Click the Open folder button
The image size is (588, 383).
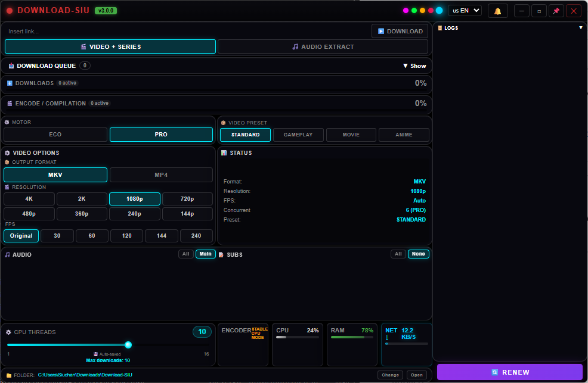coord(417,375)
